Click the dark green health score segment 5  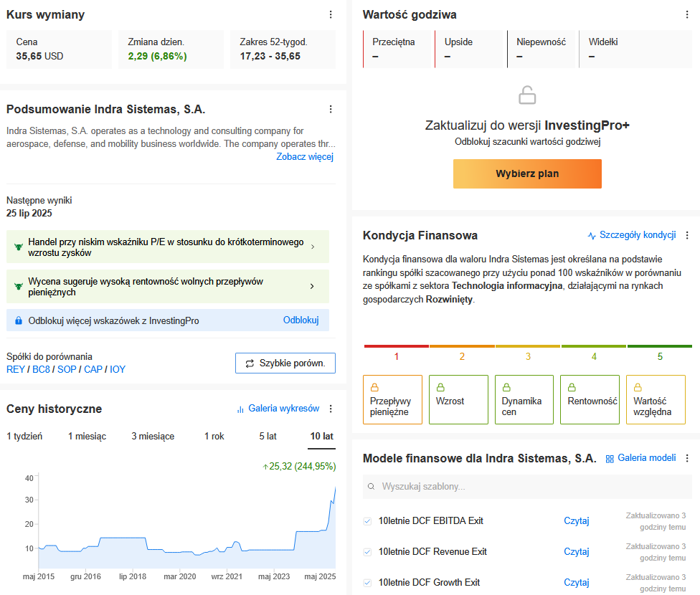click(x=660, y=346)
